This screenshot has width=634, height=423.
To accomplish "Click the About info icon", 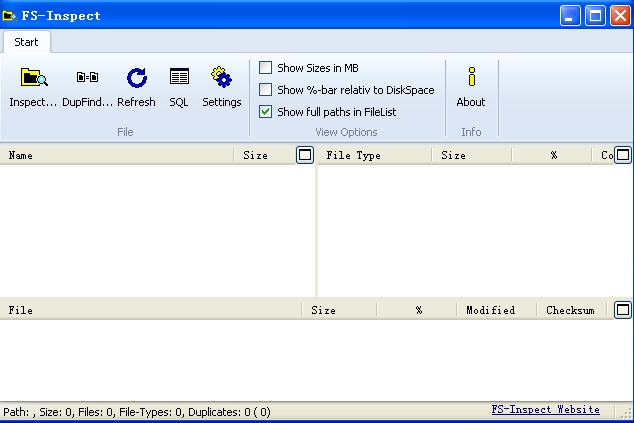I will point(471,78).
